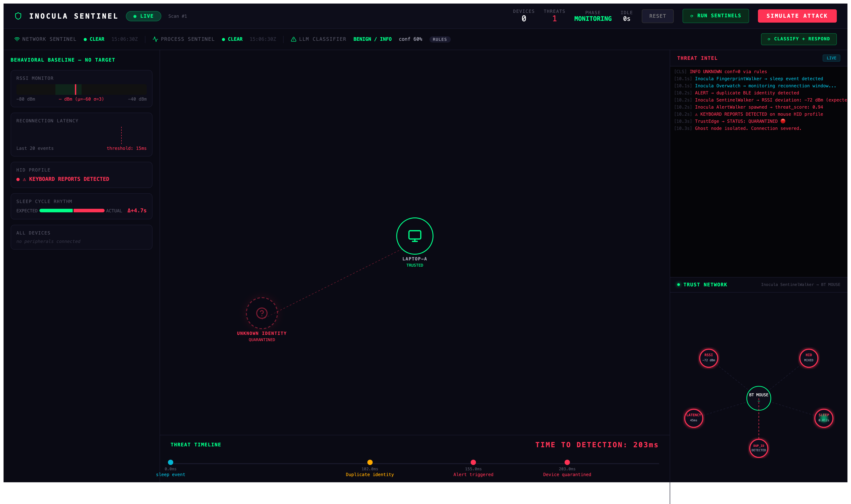
Task: Toggle the LIVE status pill in header
Action: (x=143, y=16)
